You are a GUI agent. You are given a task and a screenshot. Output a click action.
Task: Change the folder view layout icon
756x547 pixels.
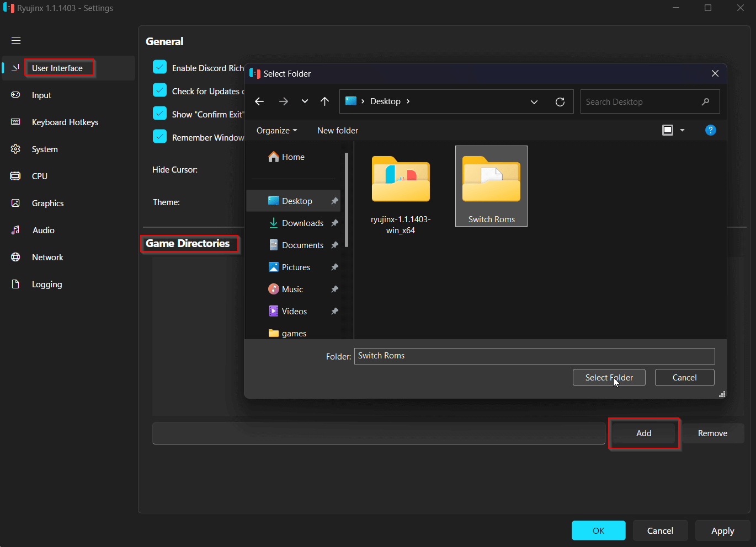(x=668, y=130)
